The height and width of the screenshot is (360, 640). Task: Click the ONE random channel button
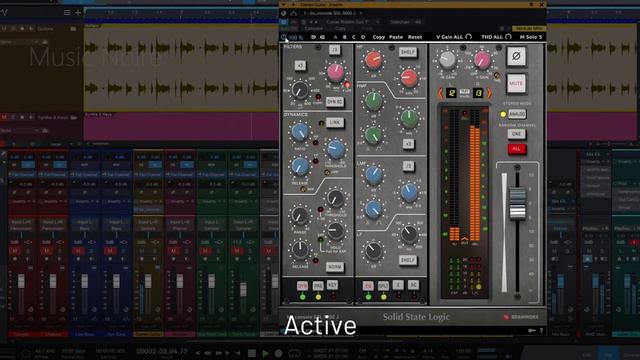pyautogui.click(x=517, y=134)
